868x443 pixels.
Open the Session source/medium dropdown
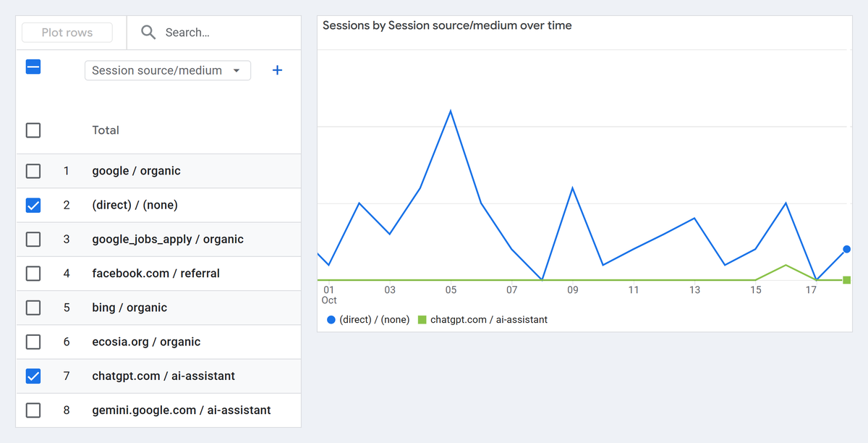168,70
